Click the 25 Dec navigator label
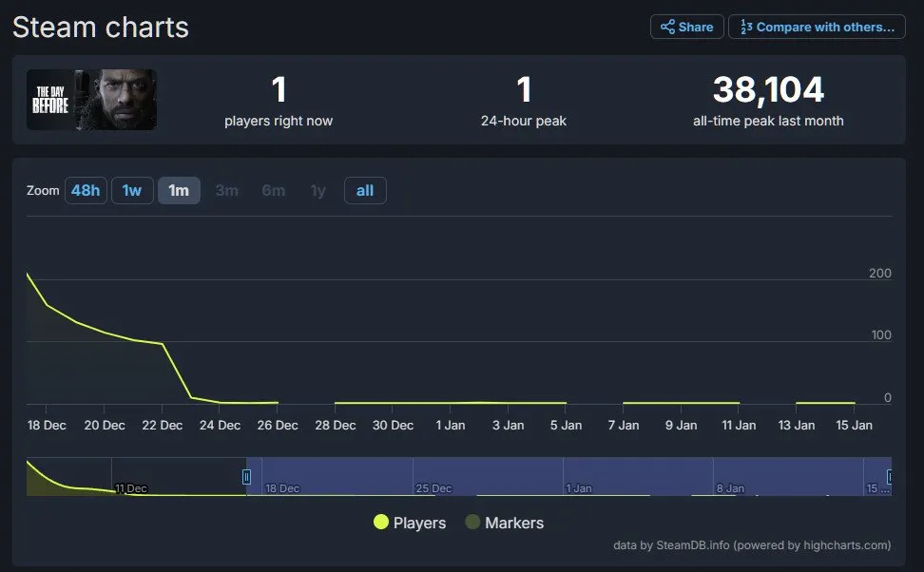The image size is (924, 572). click(433, 488)
